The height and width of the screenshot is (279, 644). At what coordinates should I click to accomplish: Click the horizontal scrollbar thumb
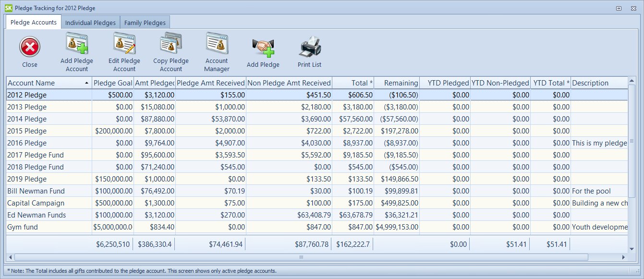[302, 257]
